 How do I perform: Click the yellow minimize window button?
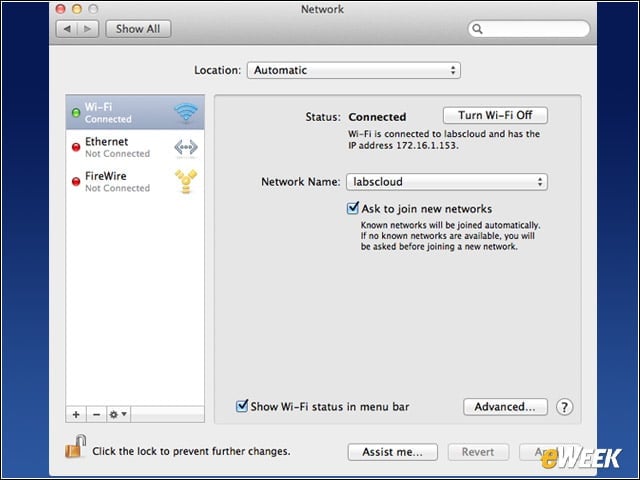tap(77, 9)
